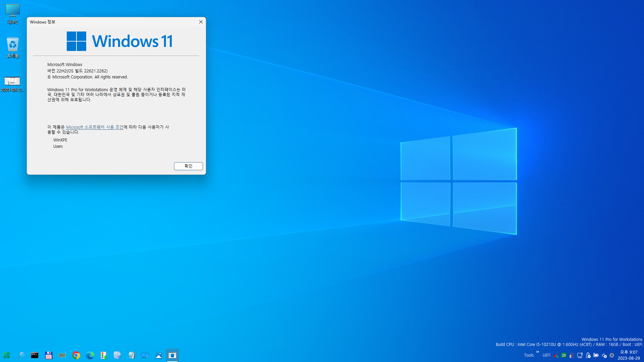This screenshot has width=644, height=362.
Task: Click the 버전 22H2 build text line
Action: [77, 71]
